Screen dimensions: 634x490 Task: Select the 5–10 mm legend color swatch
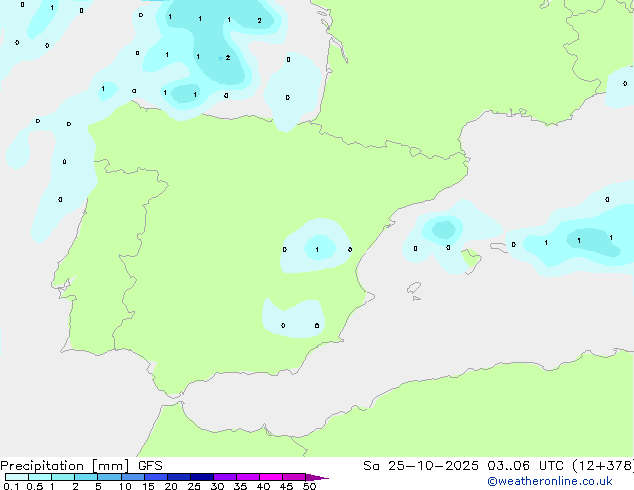[109, 477]
